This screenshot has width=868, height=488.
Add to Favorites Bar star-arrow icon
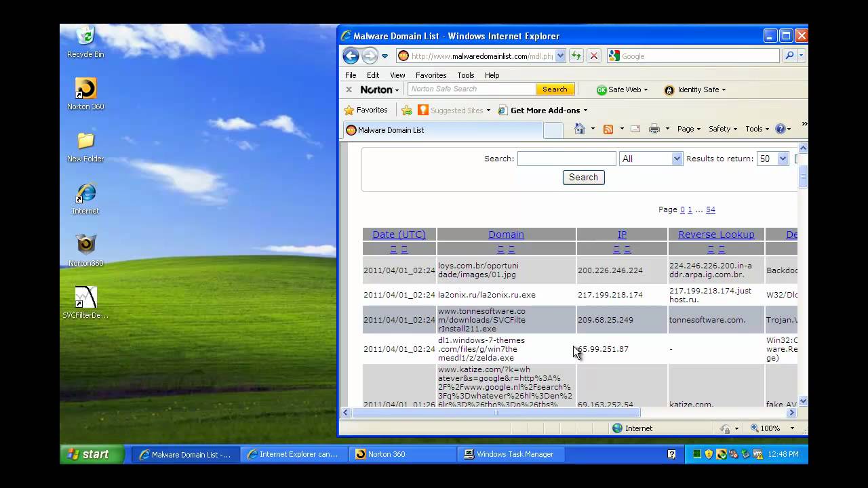[x=407, y=110]
